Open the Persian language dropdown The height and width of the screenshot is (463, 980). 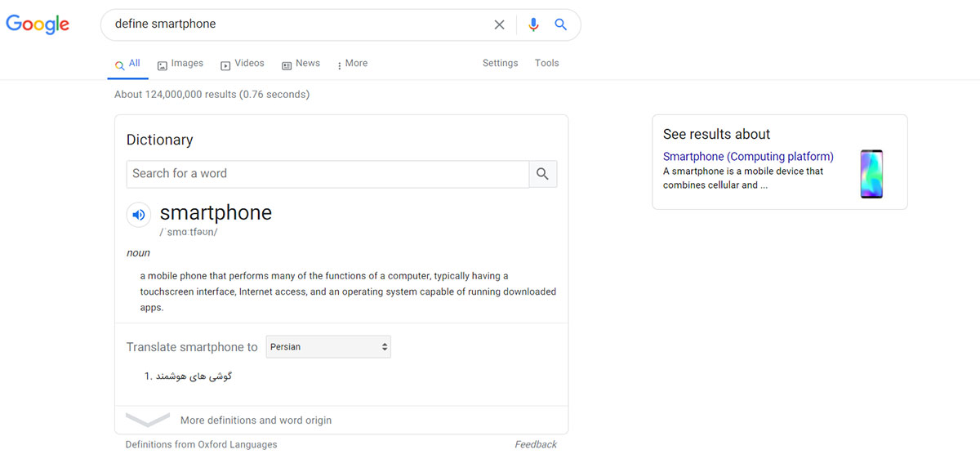(x=328, y=347)
